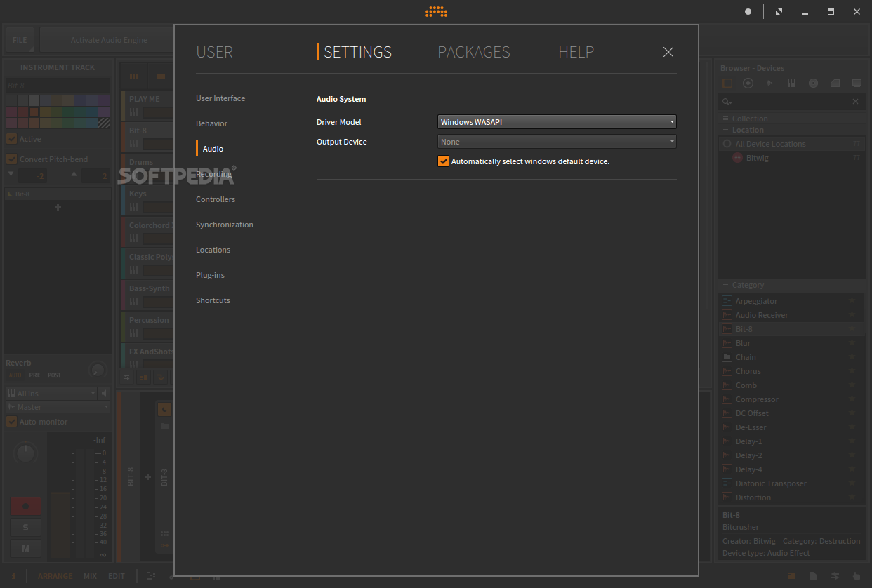Open Shortcuts settings page
Image resolution: width=872 pixels, height=588 pixels.
coord(213,300)
